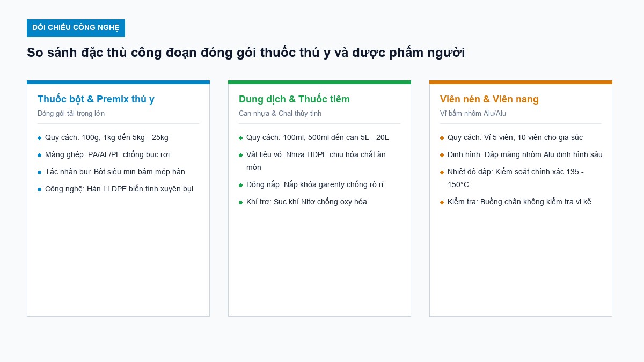Image resolution: width=644 pixels, height=362 pixels.
Task: Select the Can nhựa & Chai thủy tinh subtitle
Action: (x=280, y=114)
